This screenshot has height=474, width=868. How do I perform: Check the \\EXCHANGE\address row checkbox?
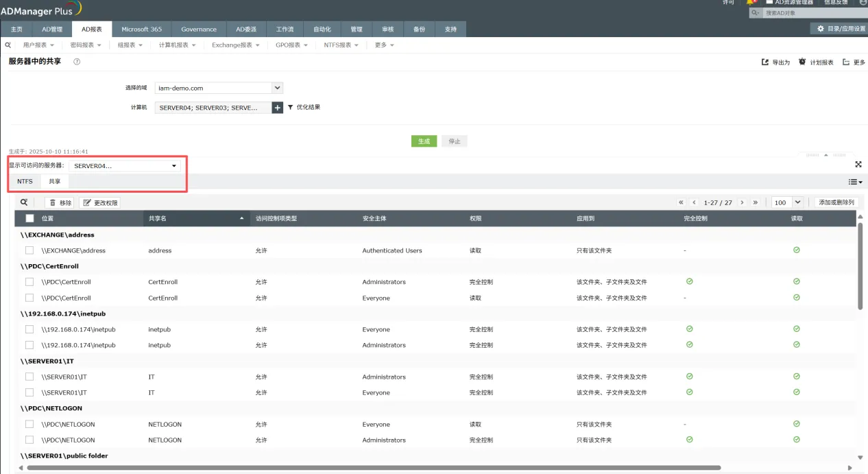click(29, 250)
